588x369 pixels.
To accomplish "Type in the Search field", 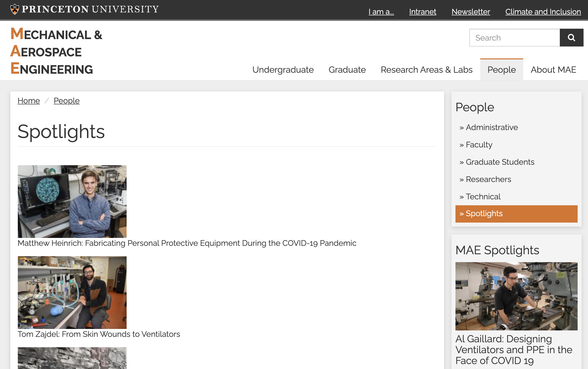I will coord(514,38).
